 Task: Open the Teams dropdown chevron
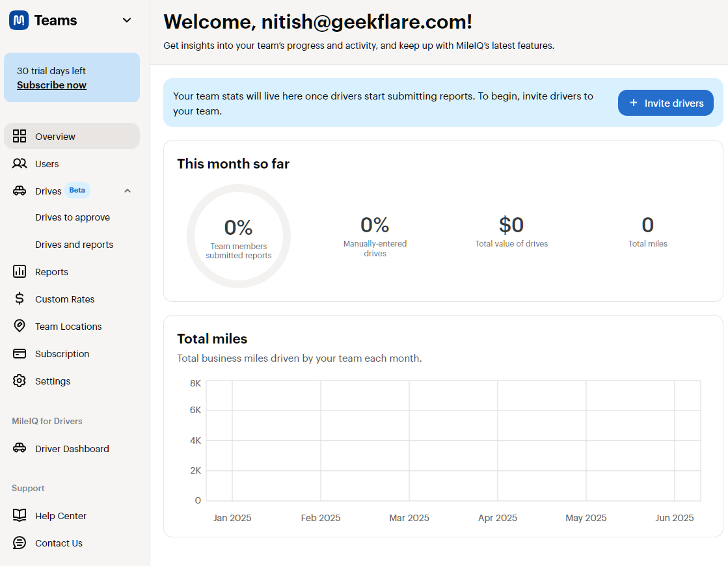pyautogui.click(x=127, y=20)
